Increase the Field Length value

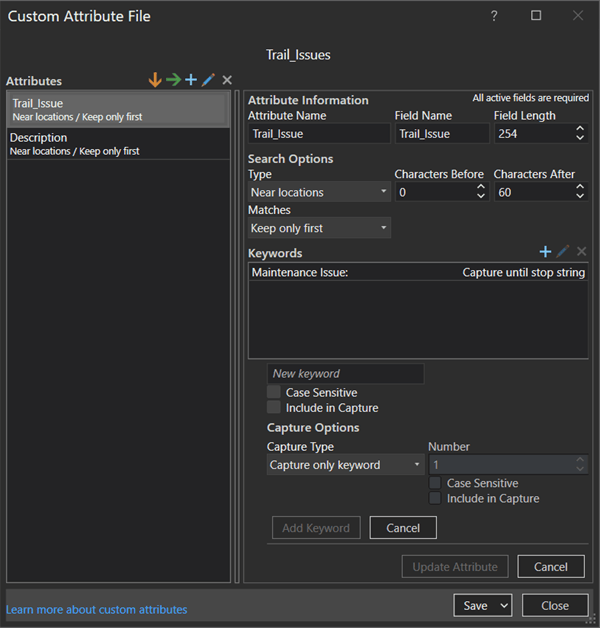[580, 129]
